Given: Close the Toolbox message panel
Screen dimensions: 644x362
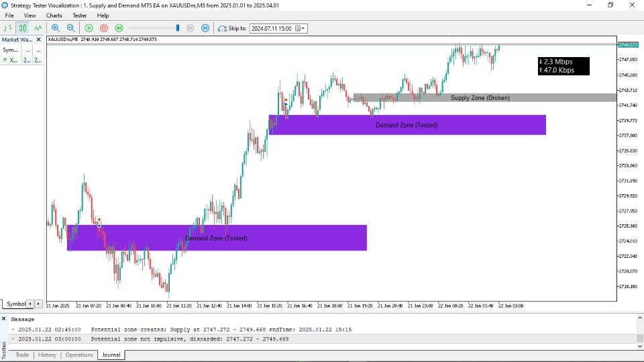Looking at the screenshot, I should point(4,319).
